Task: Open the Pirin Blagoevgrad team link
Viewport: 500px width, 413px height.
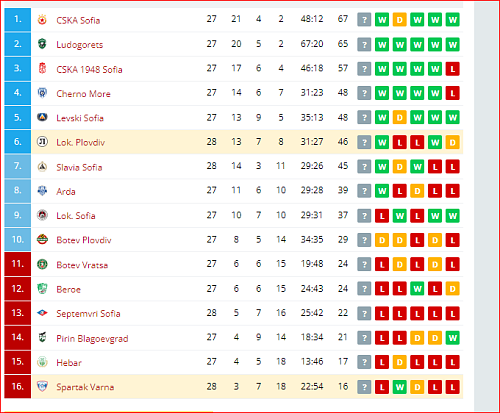Action: [x=92, y=339]
